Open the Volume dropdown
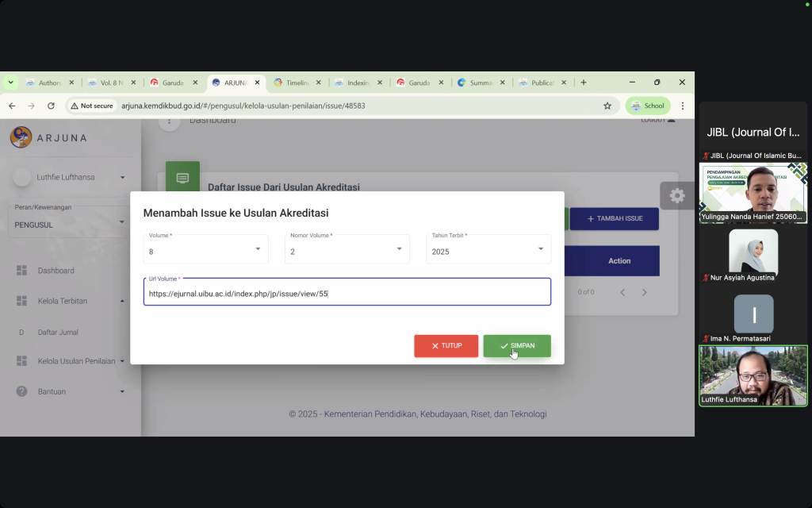Image resolution: width=812 pixels, height=508 pixels. pos(205,250)
